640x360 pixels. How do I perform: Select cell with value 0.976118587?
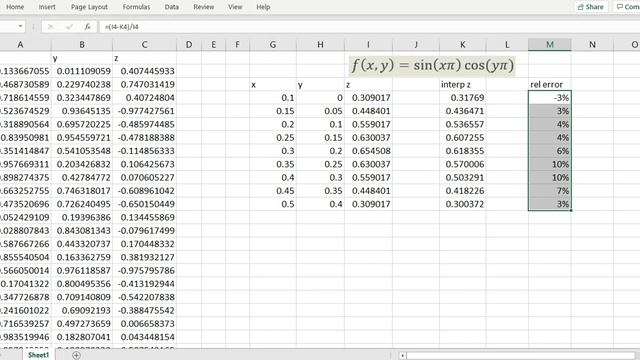tap(82, 271)
